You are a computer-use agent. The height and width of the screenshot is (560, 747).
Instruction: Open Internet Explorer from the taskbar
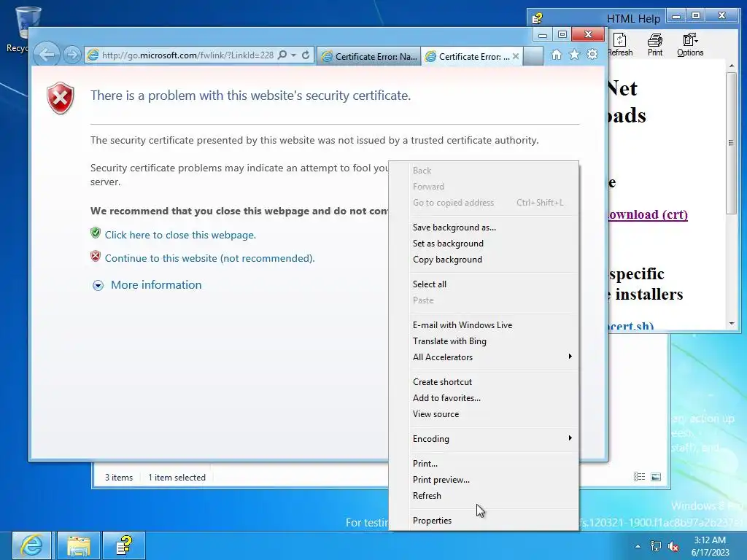coord(31,545)
